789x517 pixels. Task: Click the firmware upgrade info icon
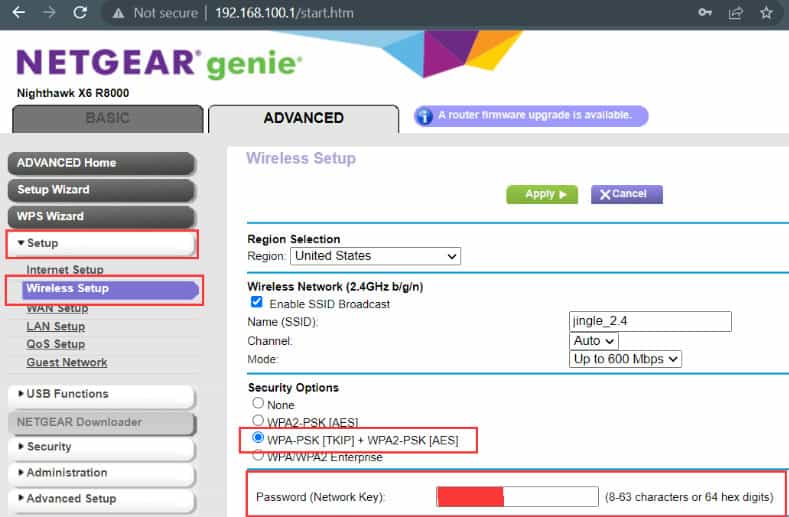[424, 116]
